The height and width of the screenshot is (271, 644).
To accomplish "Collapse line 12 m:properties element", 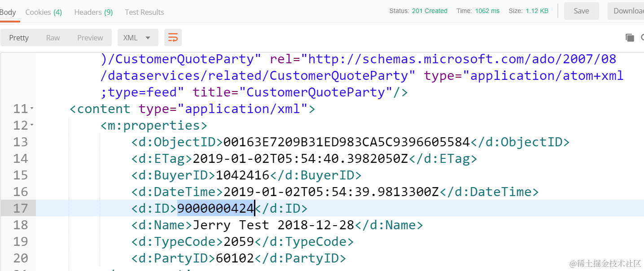I will [32, 126].
